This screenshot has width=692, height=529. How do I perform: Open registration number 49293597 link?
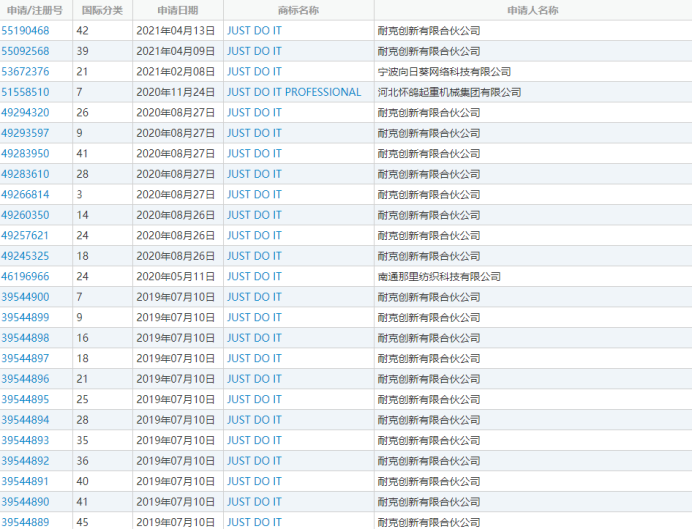click(25, 133)
